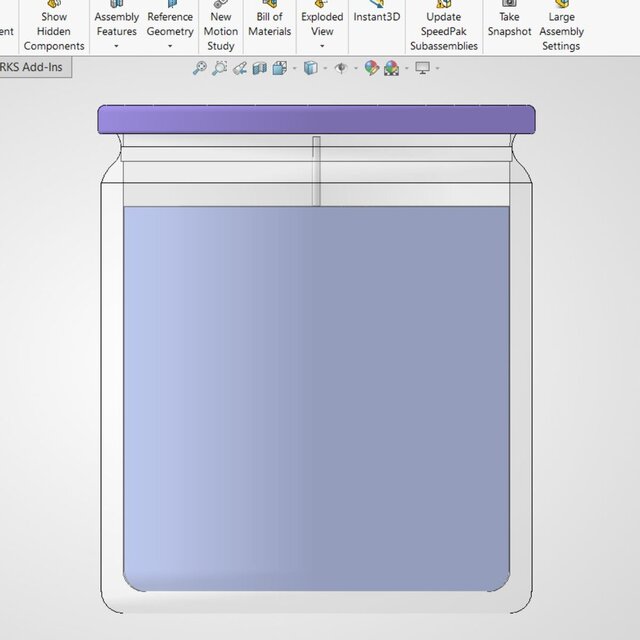Toggle Instant3D mode
Viewport: 640px width, 640px height.
(x=377, y=17)
